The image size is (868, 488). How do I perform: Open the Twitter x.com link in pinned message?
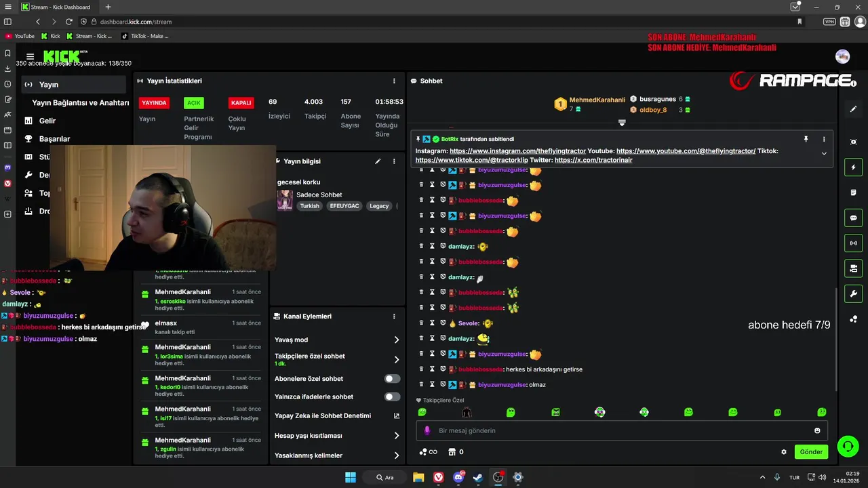tap(593, 161)
